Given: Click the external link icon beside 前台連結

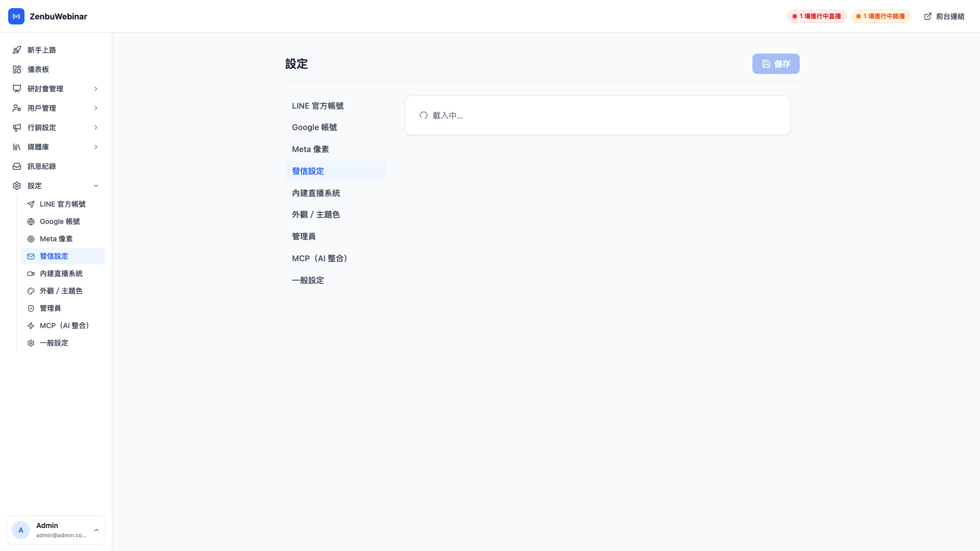Looking at the screenshot, I should [928, 16].
